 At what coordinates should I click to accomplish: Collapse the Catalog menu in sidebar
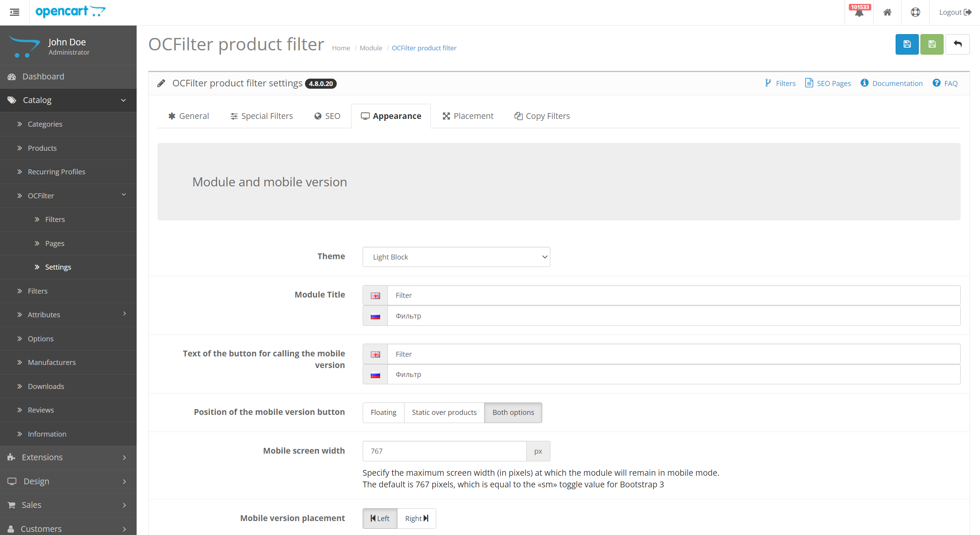click(68, 100)
